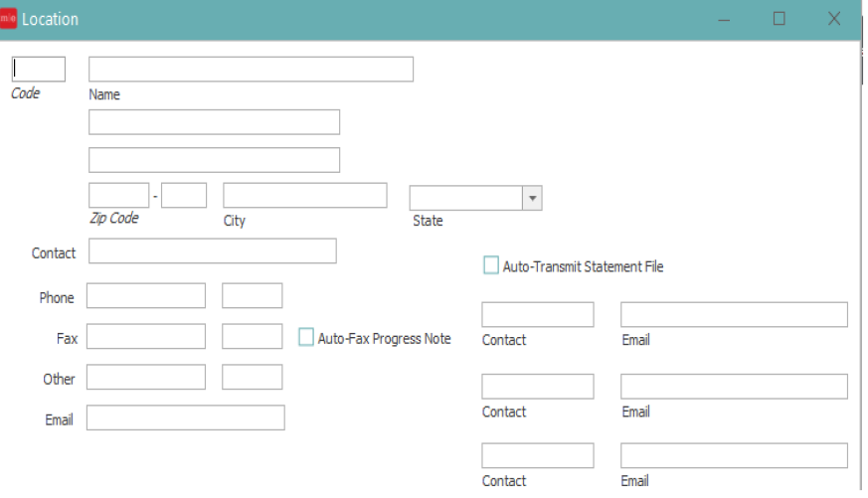Click into the Code field
868x498 pixels.
click(39, 69)
